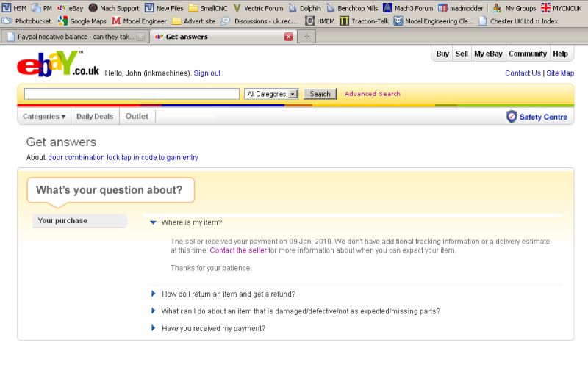Open the Dolphin bookmark
This screenshot has width=588, height=370.
click(304, 8)
